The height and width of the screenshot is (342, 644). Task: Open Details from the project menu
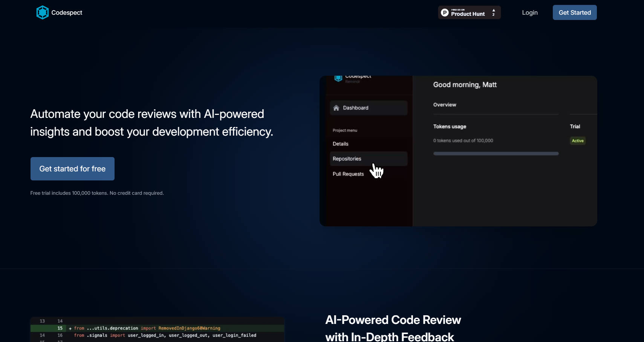click(340, 144)
